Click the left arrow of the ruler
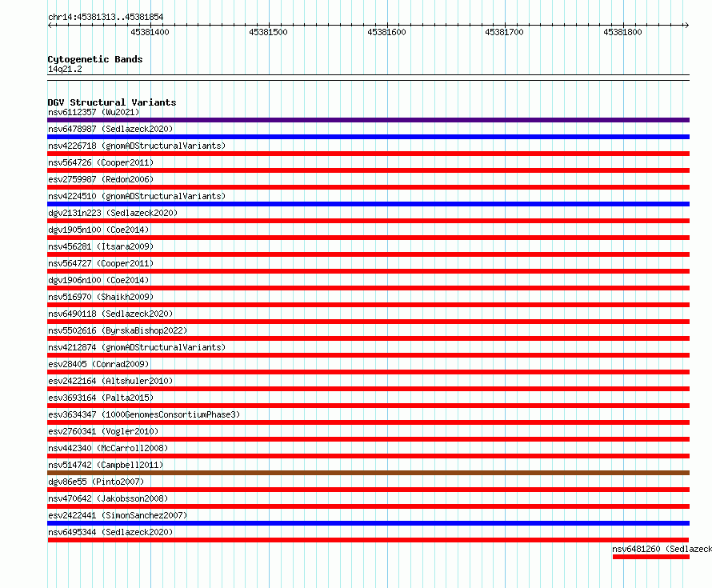The width and height of the screenshot is (712, 588). tap(50, 26)
